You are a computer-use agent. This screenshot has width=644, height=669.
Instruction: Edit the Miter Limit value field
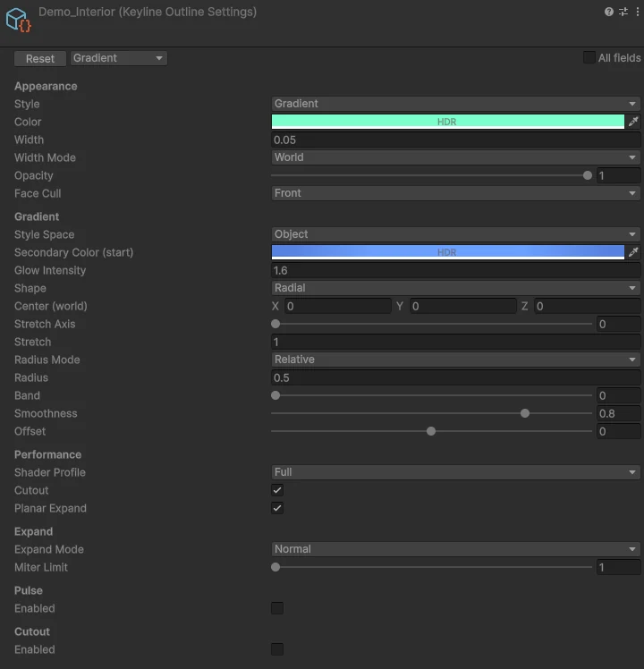[618, 567]
